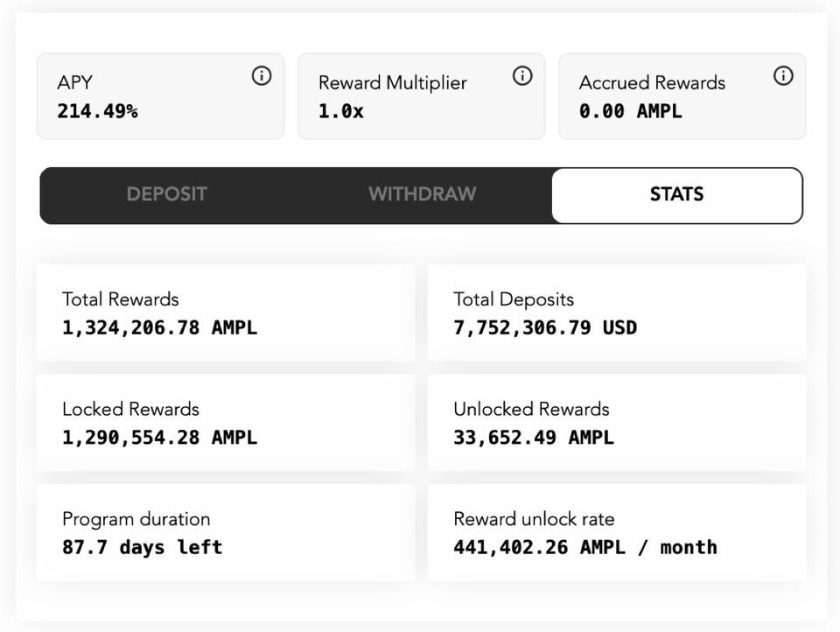Click the 214.49% APY value
The image size is (840, 632).
[97, 111]
